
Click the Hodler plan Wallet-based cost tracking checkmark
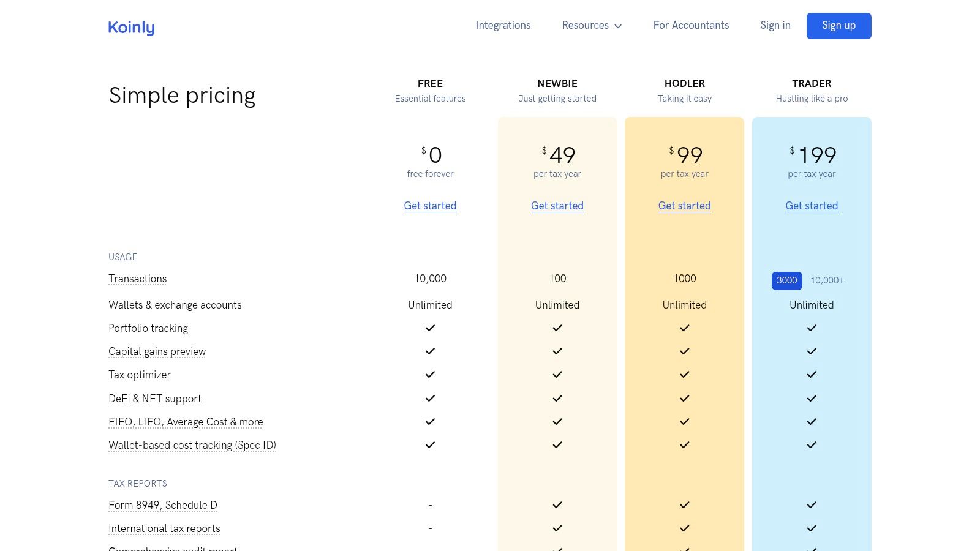click(x=685, y=445)
